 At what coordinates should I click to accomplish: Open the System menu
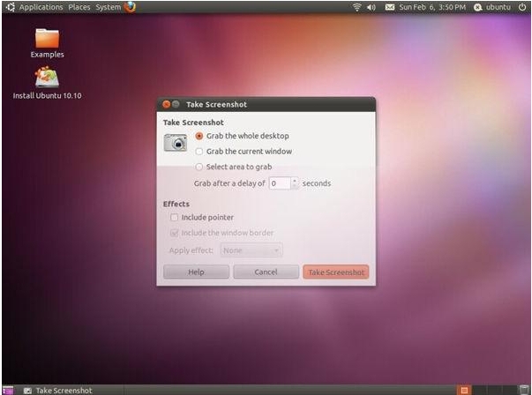pos(108,7)
